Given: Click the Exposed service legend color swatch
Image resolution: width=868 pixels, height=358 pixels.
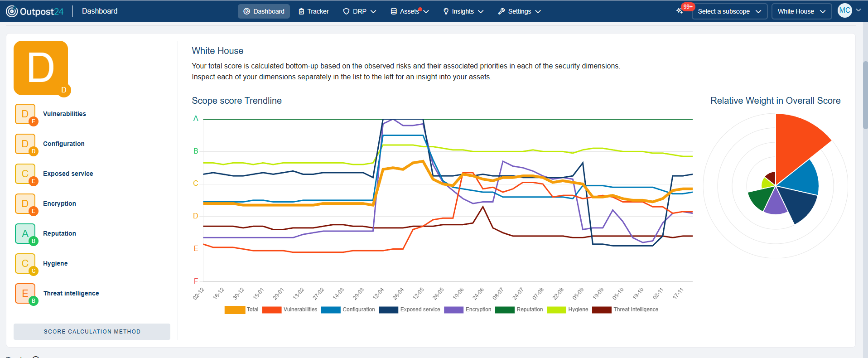Looking at the screenshot, I should [388, 310].
